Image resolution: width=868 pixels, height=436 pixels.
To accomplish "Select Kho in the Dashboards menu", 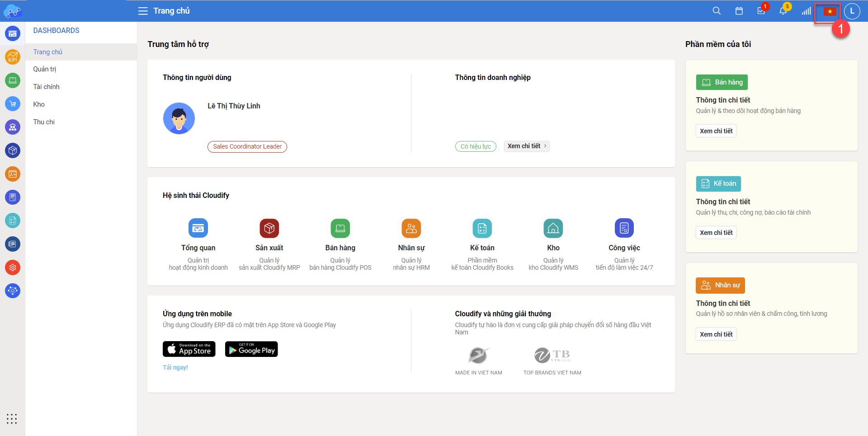I will pos(81,104).
